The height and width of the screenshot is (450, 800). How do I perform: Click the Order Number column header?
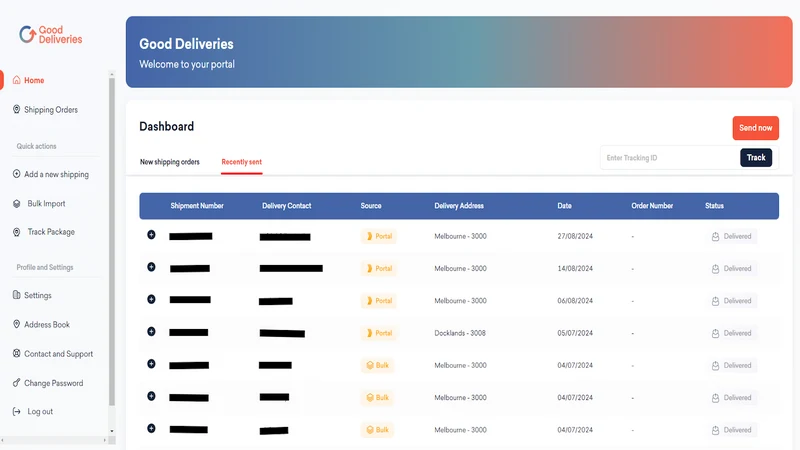pos(652,206)
